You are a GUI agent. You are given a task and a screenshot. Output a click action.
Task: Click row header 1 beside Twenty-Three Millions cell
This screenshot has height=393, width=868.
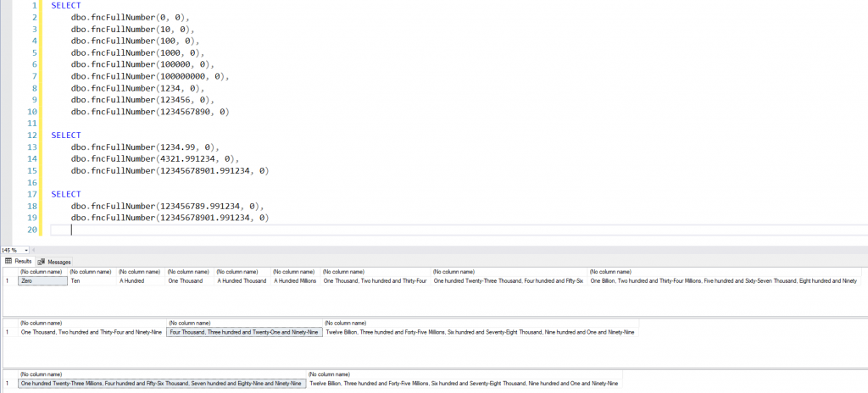10,384
